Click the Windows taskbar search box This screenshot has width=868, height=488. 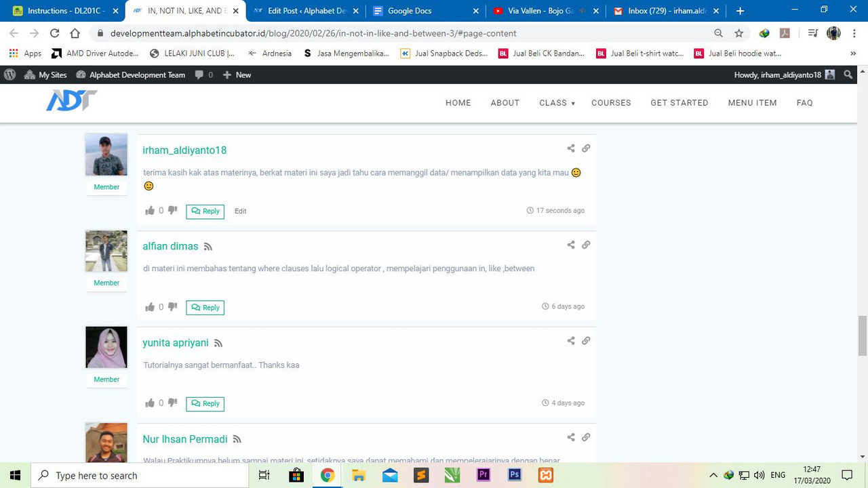point(140,475)
